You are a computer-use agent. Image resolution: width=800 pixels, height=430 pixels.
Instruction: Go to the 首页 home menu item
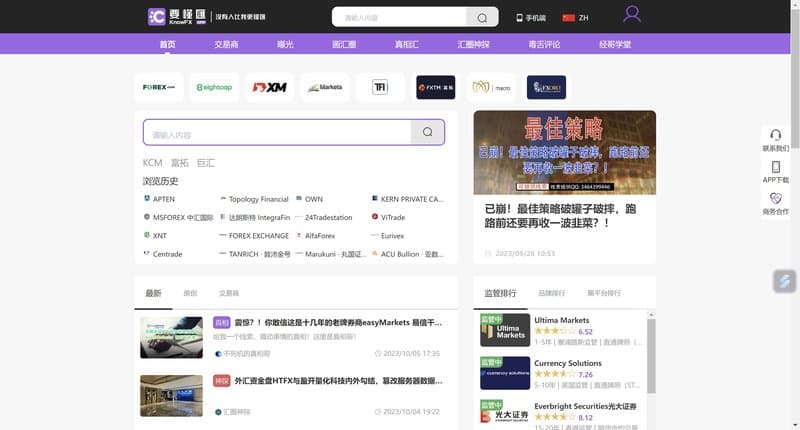click(x=167, y=44)
